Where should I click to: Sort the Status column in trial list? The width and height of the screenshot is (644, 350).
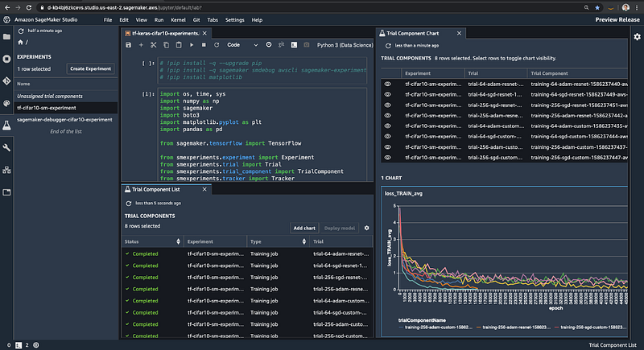point(176,241)
